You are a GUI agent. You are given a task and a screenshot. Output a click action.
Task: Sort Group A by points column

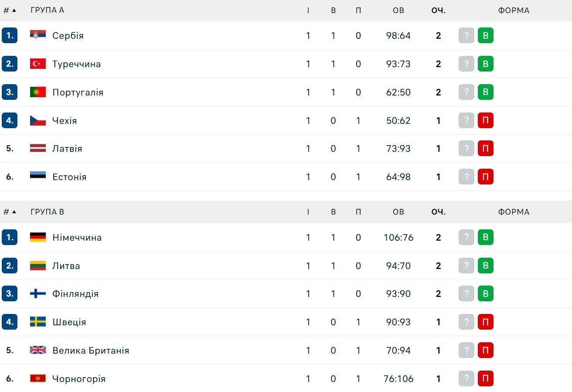(438, 10)
